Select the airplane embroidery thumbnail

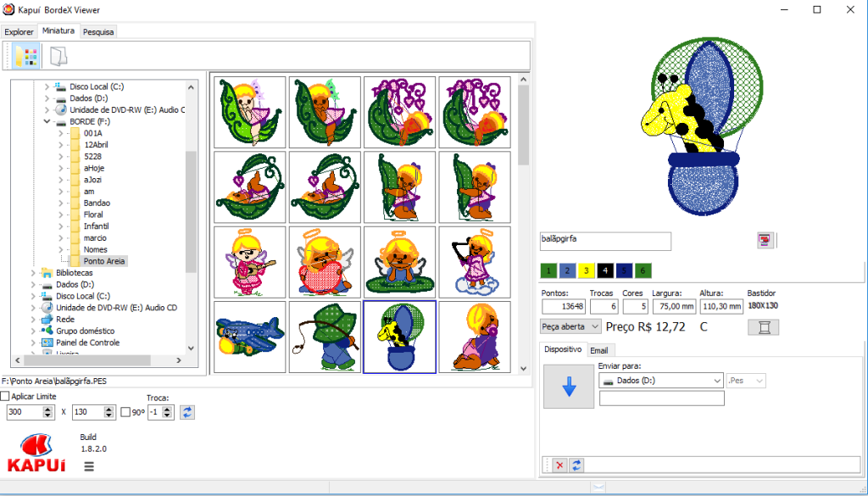(250, 337)
